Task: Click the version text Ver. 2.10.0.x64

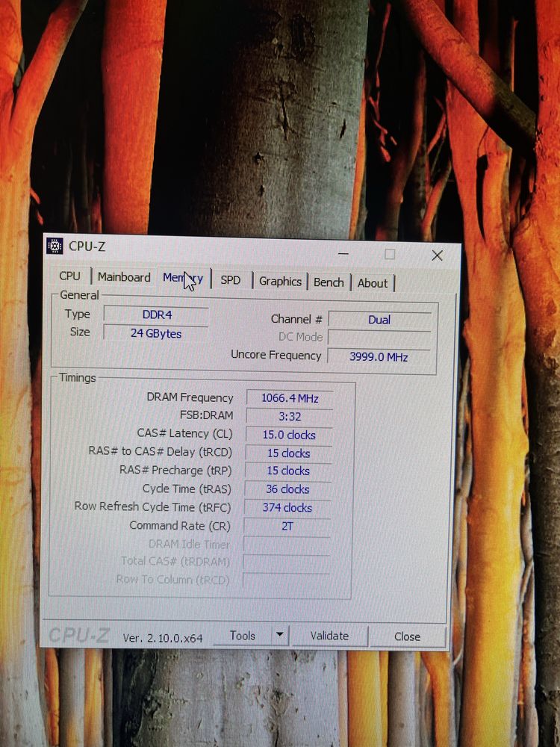Action: 163,638
